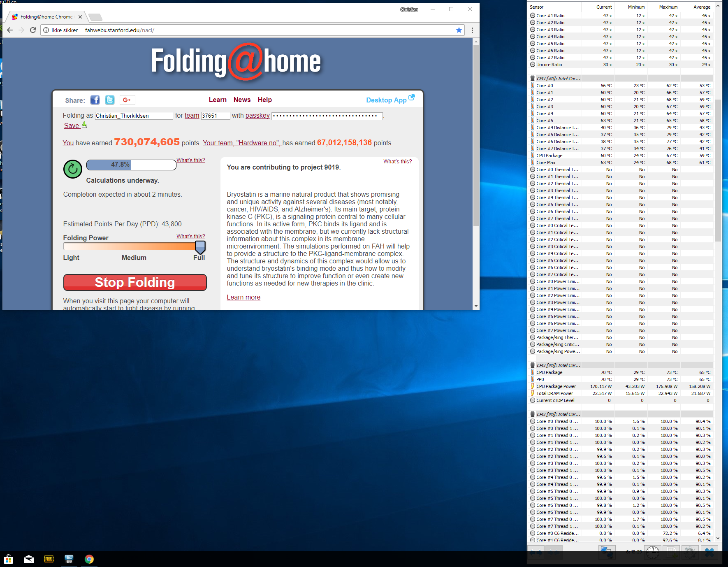
Task: Reload the Folding@home page
Action: coord(33,30)
